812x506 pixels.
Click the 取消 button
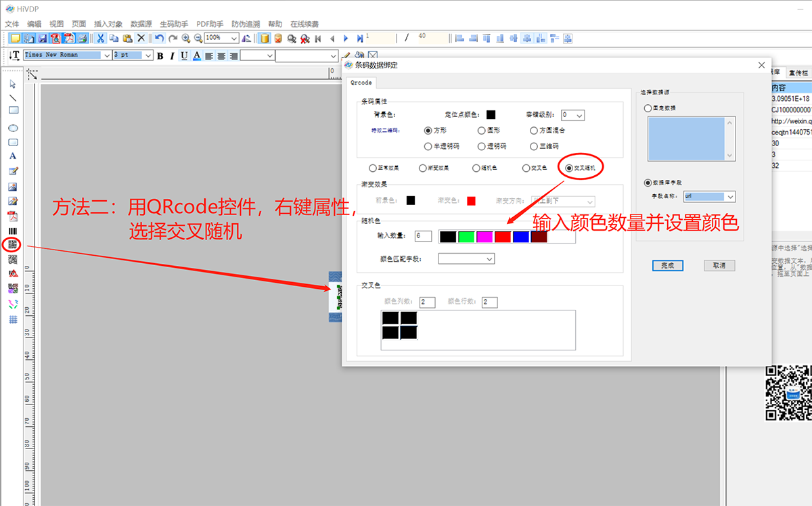tap(719, 266)
